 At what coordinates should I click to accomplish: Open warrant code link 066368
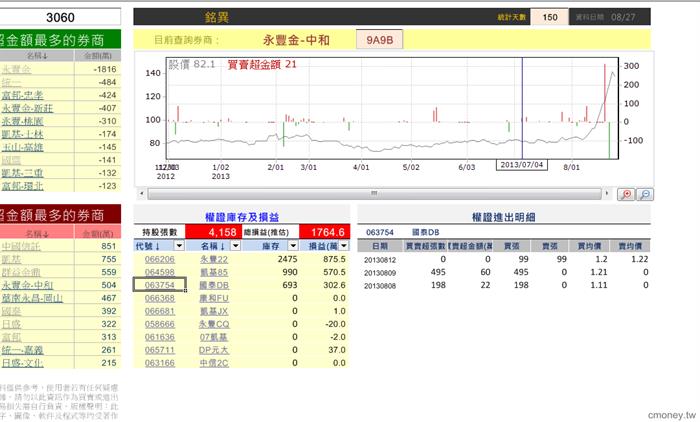(x=159, y=298)
